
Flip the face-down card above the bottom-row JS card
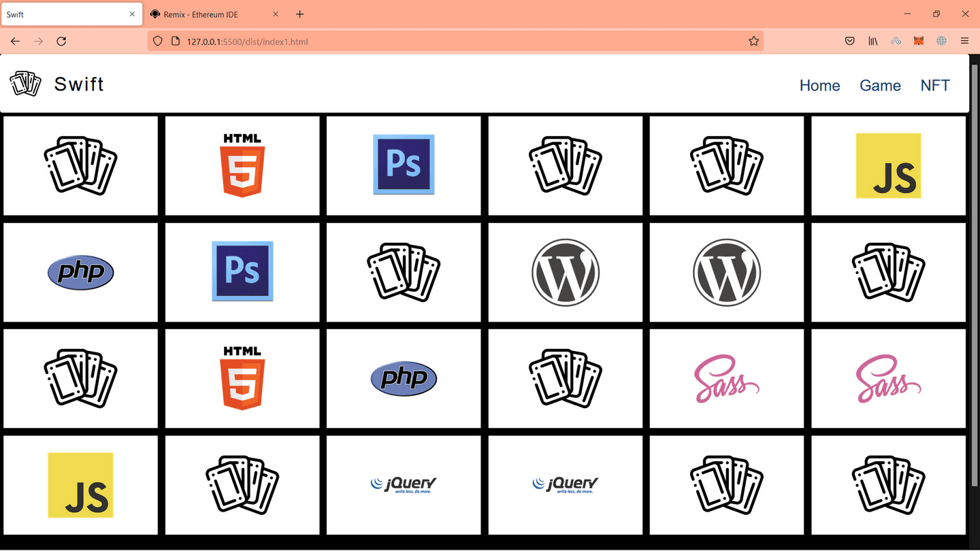click(x=80, y=379)
